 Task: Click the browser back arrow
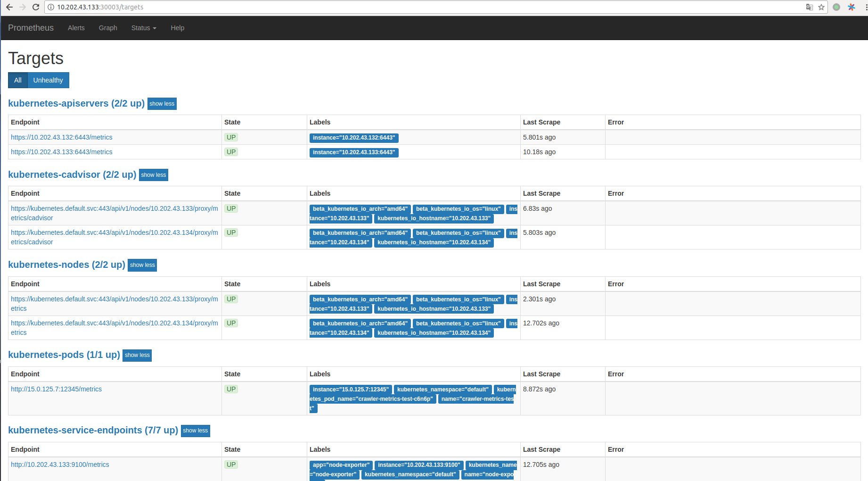(x=9, y=7)
